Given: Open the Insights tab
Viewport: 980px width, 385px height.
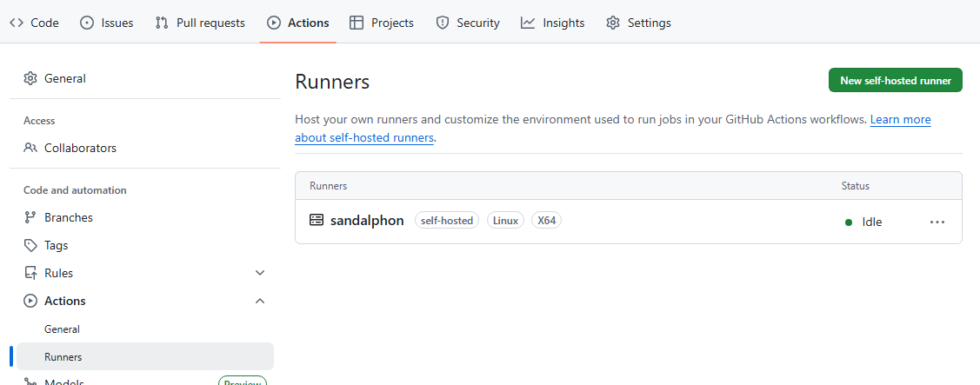Looking at the screenshot, I should [x=553, y=23].
